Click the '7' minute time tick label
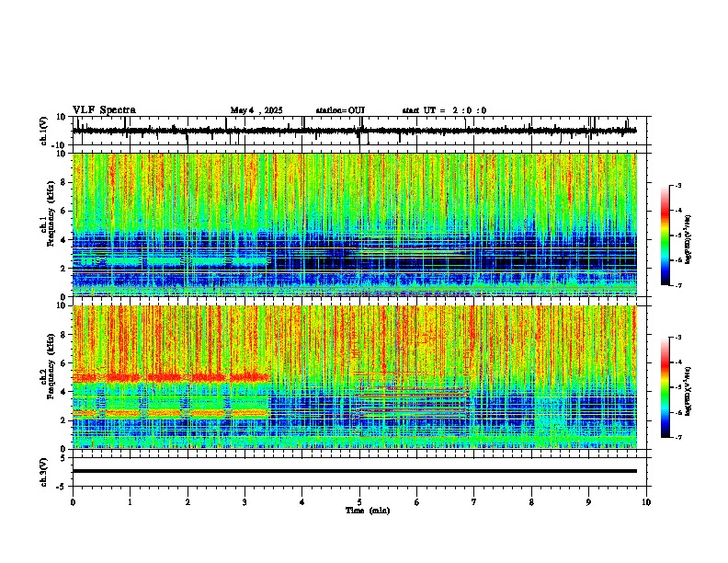 click(x=474, y=502)
